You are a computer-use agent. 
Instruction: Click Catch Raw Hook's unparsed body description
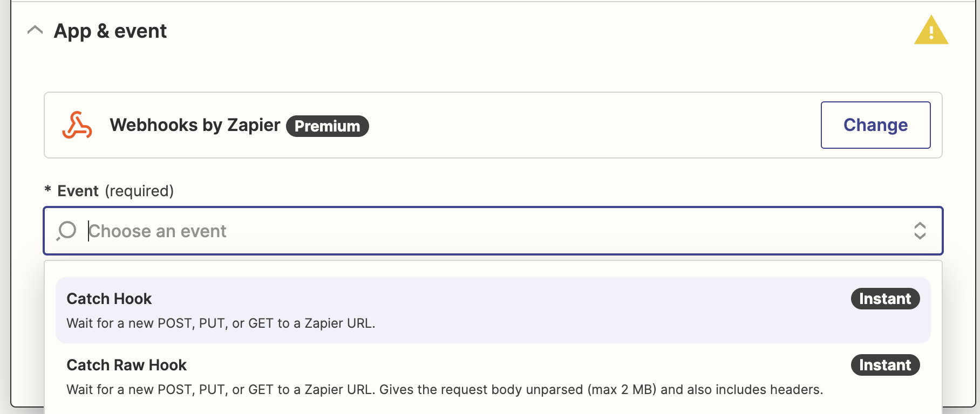(x=445, y=390)
